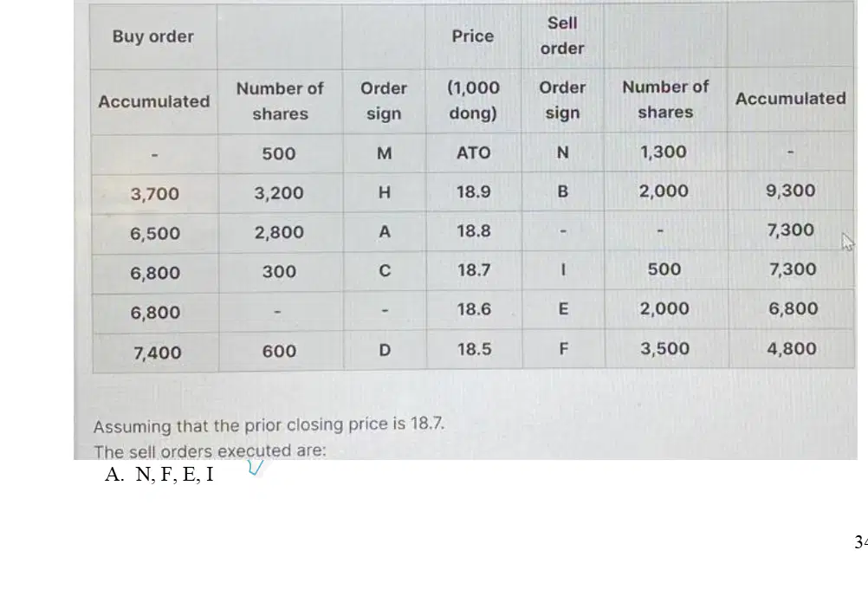This screenshot has height=615, width=868.
Task: Click the 2,800 shares cell for order A
Action: 279,232
